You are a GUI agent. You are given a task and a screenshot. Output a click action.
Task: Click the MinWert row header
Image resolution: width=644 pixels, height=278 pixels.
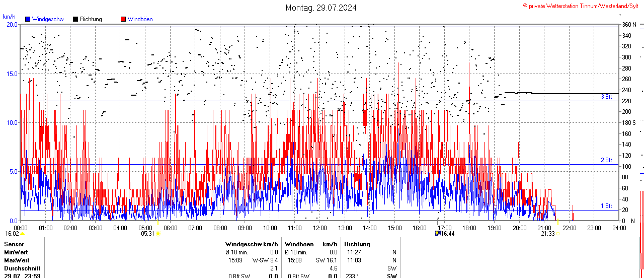[x=16, y=252]
